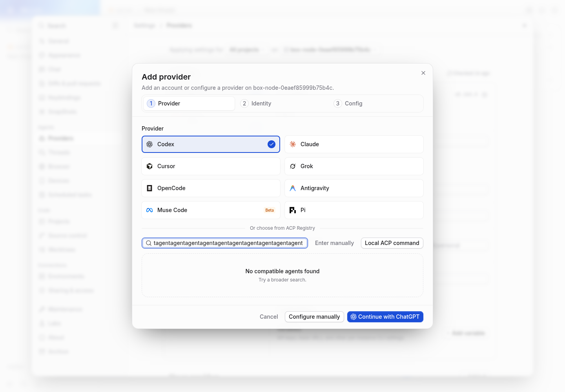Click the ACP Registry search field

tap(225, 243)
